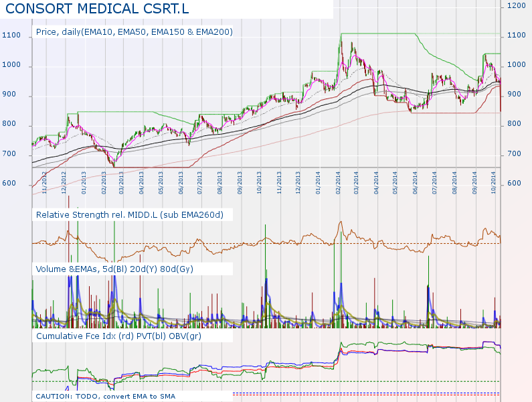
Task: Pick the 05/2014 date axis label
Action: 395,182
